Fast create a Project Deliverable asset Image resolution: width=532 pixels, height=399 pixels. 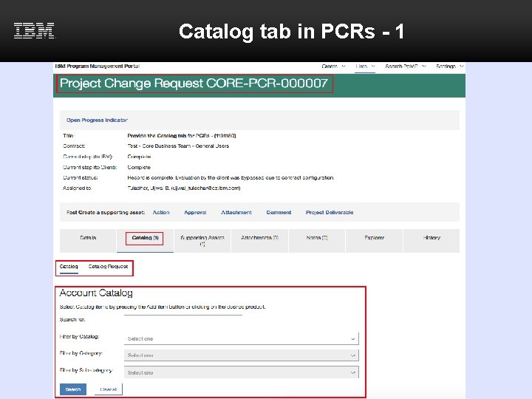point(330,212)
